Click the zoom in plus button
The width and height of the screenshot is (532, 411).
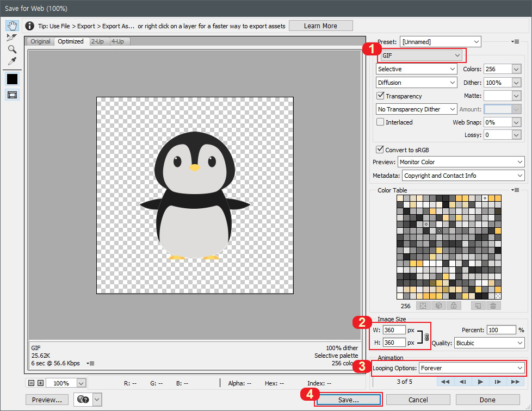pyautogui.click(x=40, y=383)
